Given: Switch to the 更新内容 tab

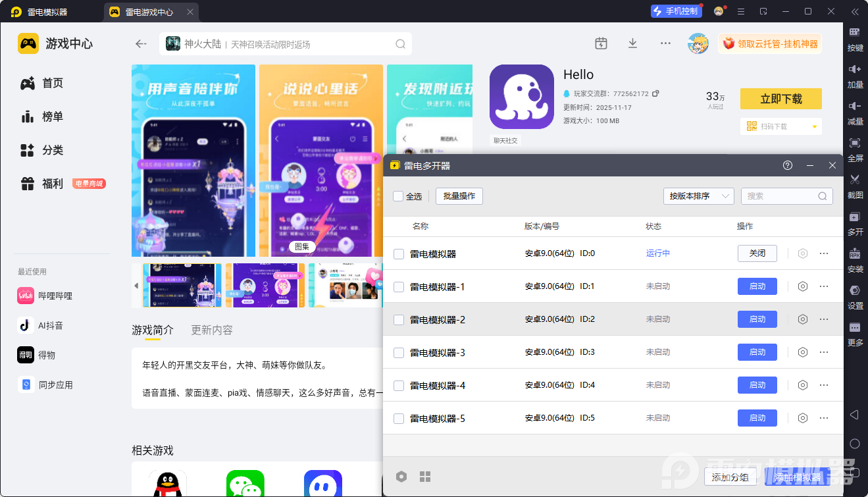Looking at the screenshot, I should [211, 330].
